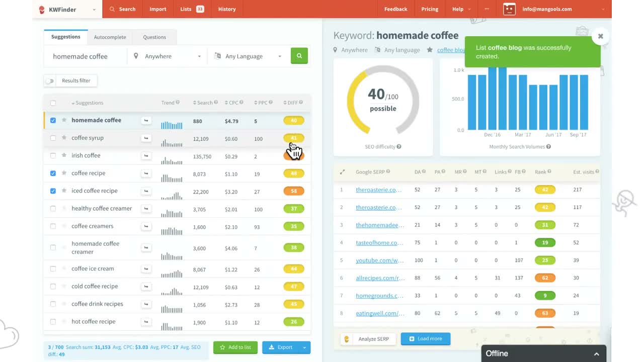The image size is (644, 362).
Task: Click arrow icon next to iced coffee recipe
Action: [x=146, y=191]
